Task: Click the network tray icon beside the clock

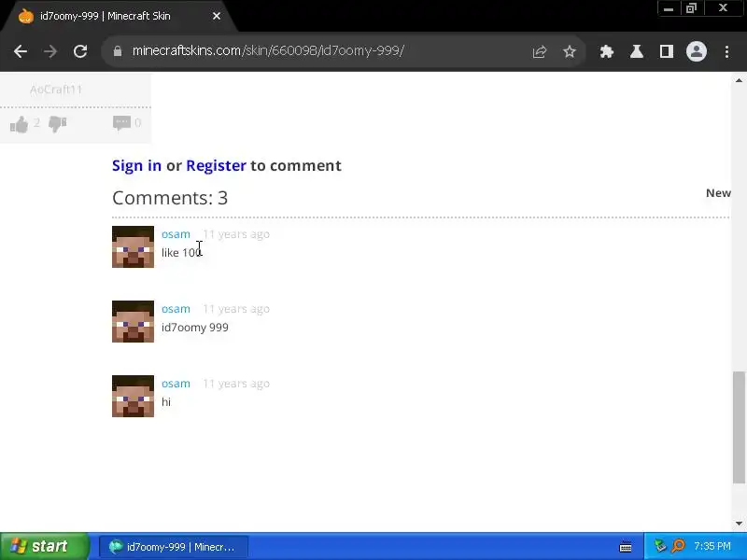Action: pyautogui.click(x=660, y=546)
